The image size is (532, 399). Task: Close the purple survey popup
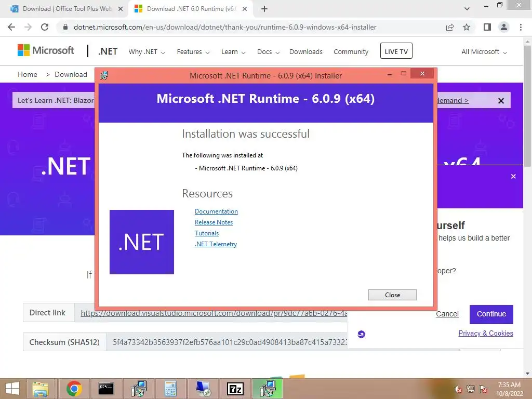pyautogui.click(x=513, y=177)
